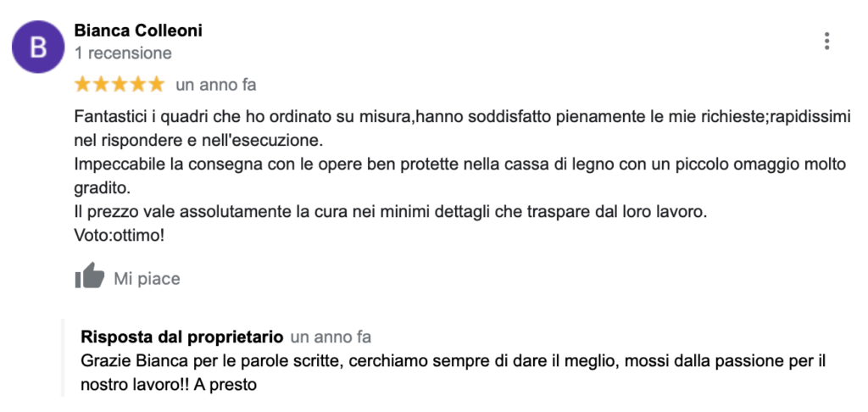The image size is (868, 412).
Task: Click the gray bar beside owner reply
Action: pos(63,358)
